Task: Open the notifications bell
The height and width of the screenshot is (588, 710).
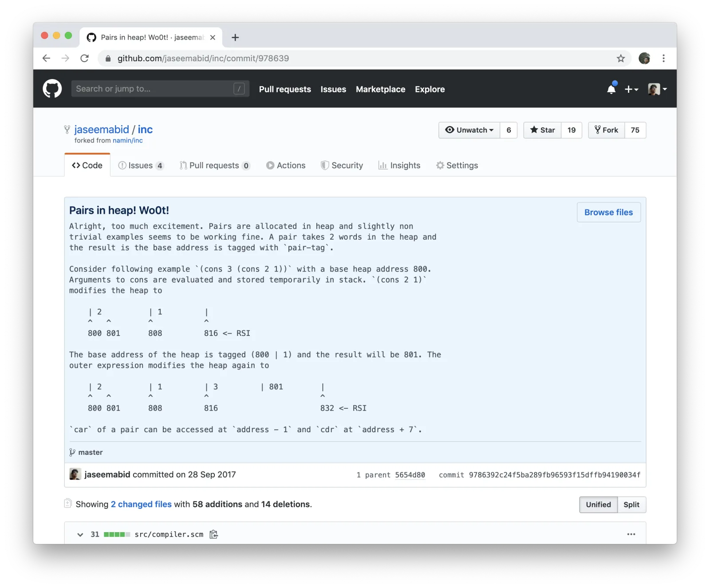Action: (x=611, y=89)
